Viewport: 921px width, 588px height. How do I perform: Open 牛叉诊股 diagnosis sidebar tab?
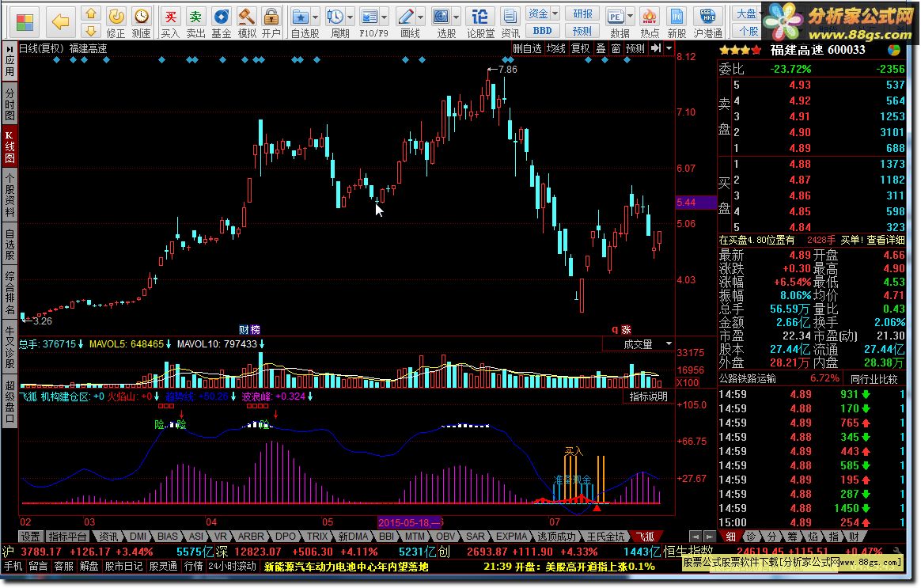(x=9, y=347)
